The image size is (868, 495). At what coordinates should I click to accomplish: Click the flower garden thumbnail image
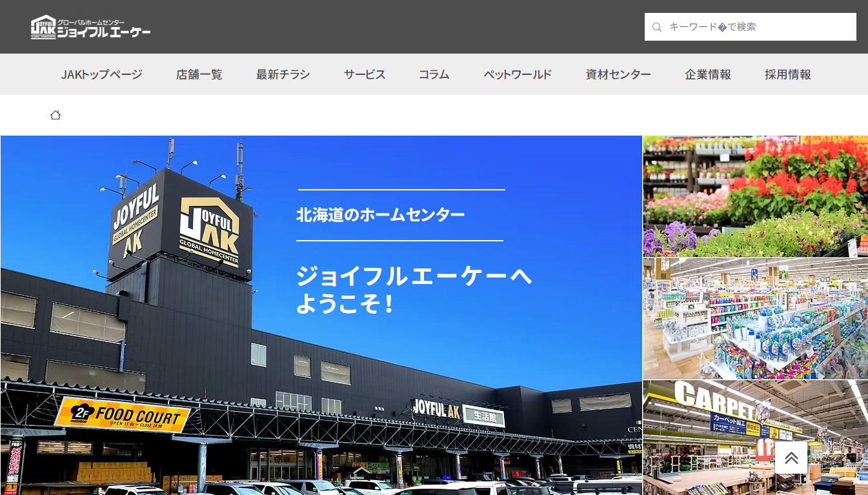(x=755, y=196)
